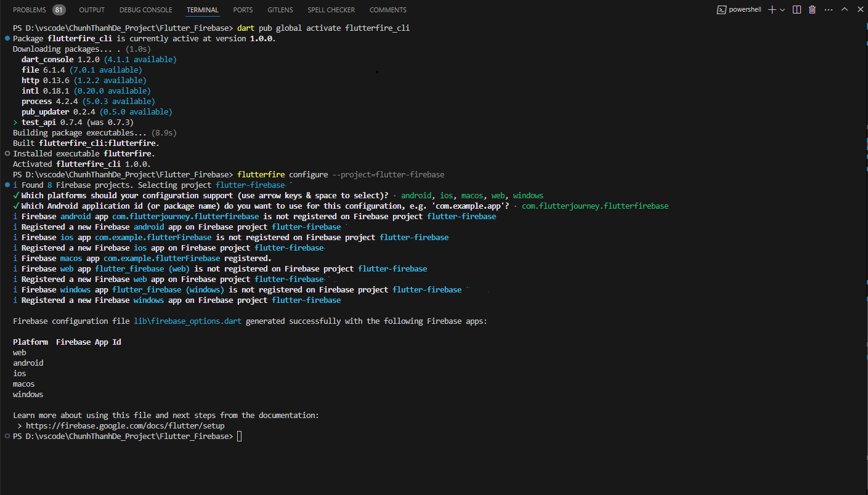
Task: Switch to the SPELL CHECKER tab
Action: point(331,10)
